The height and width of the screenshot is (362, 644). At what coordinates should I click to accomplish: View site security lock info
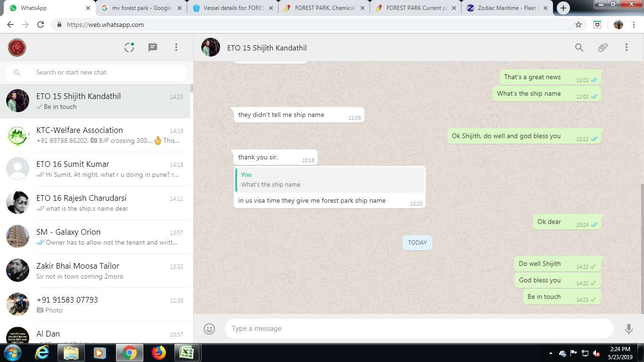(59, 25)
